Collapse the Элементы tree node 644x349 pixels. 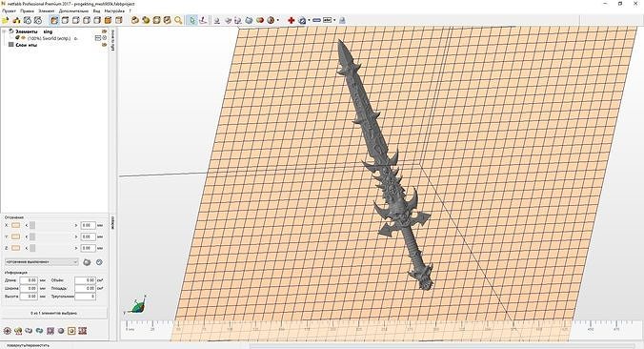tap(4, 31)
